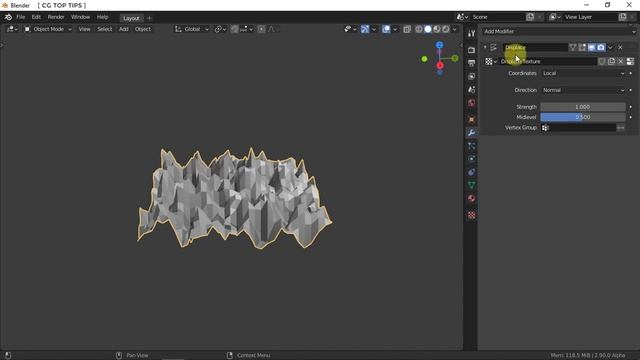Open the Direction Normal dropdown
Screen dimensions: 640x360
point(583,90)
